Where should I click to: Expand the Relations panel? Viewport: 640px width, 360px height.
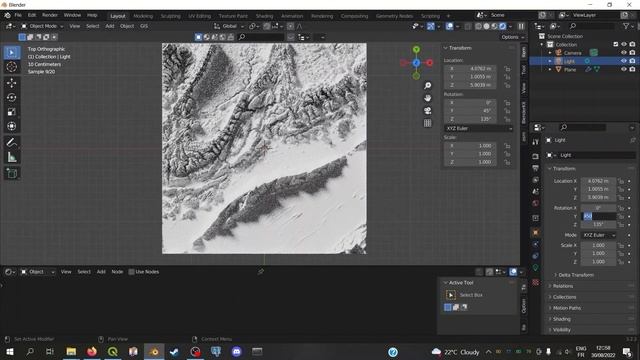pyautogui.click(x=562, y=286)
